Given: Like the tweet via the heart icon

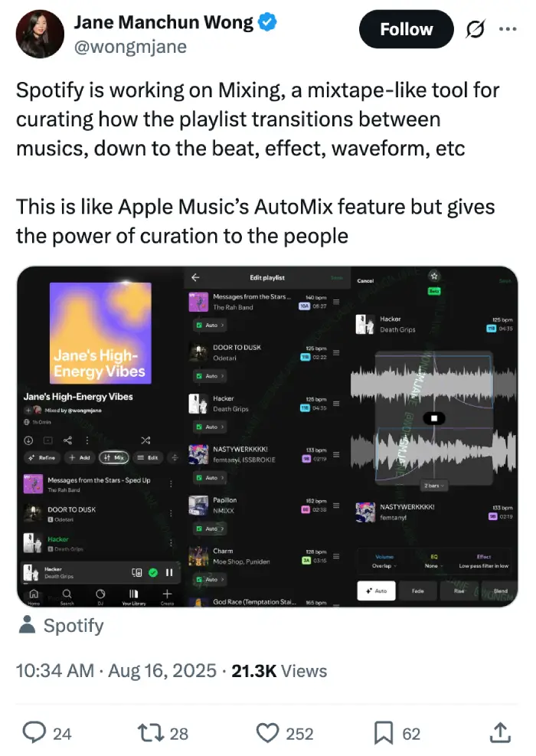Looking at the screenshot, I should point(267,733).
